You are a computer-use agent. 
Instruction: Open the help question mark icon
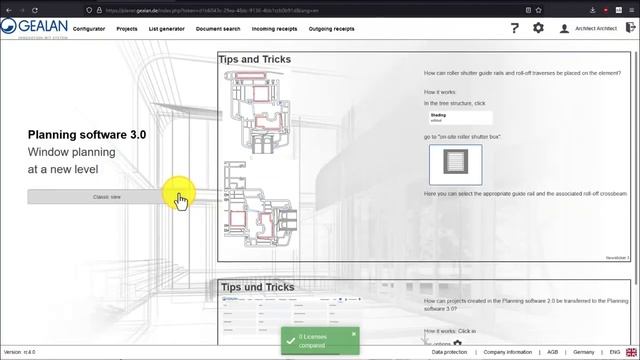(x=515, y=28)
